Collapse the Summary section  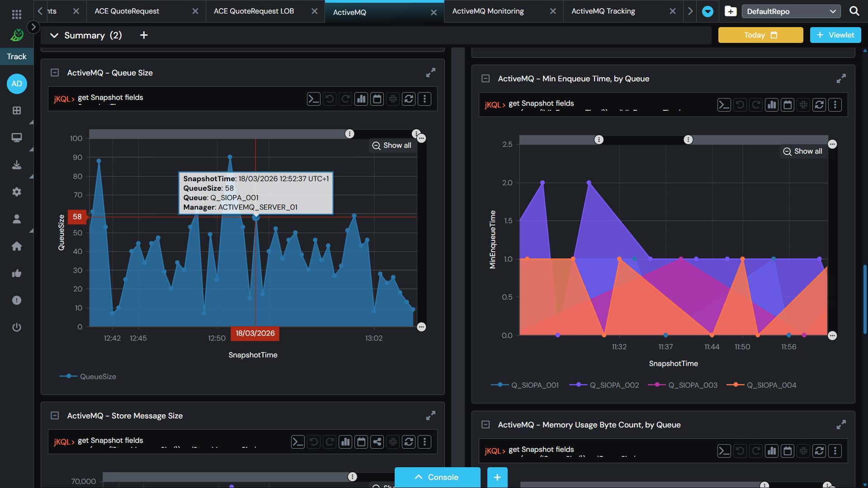[54, 35]
